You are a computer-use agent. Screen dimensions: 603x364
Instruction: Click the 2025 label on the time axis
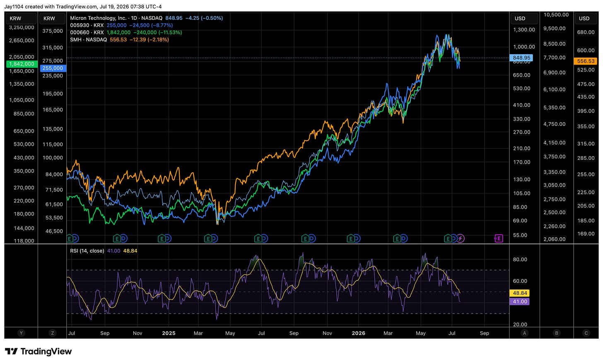(x=169, y=333)
